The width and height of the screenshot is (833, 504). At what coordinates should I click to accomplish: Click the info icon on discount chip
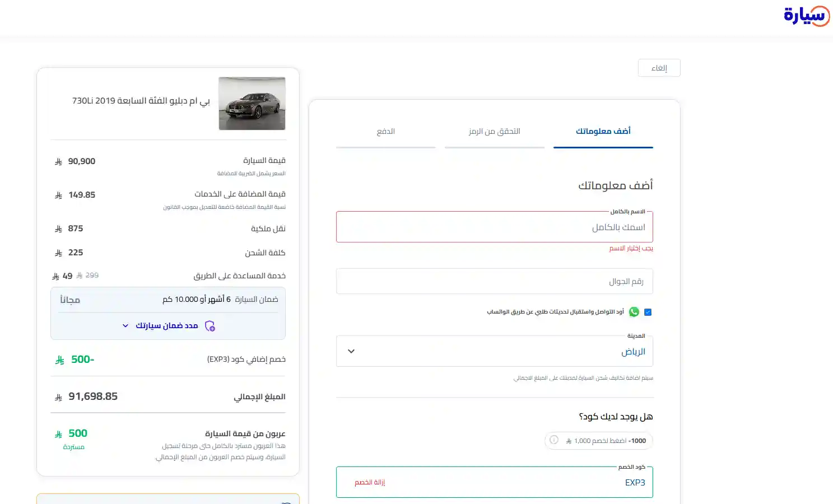[554, 440]
